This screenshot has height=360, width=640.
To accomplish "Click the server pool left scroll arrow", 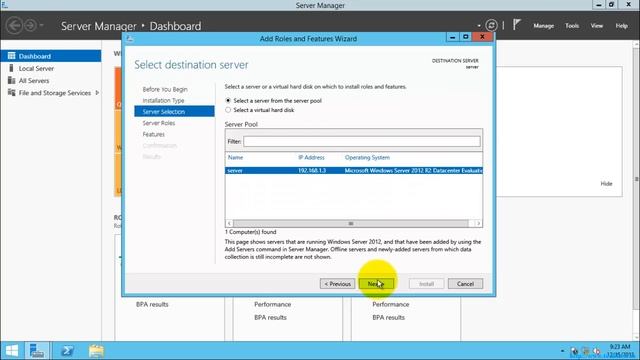I will (229, 223).
